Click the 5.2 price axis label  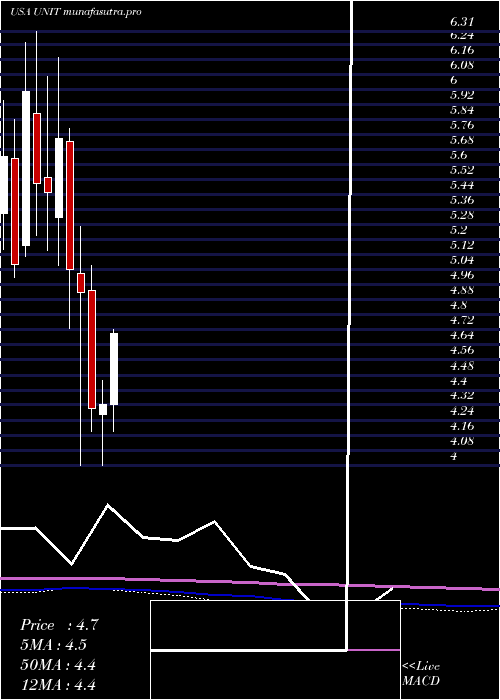tap(459, 230)
